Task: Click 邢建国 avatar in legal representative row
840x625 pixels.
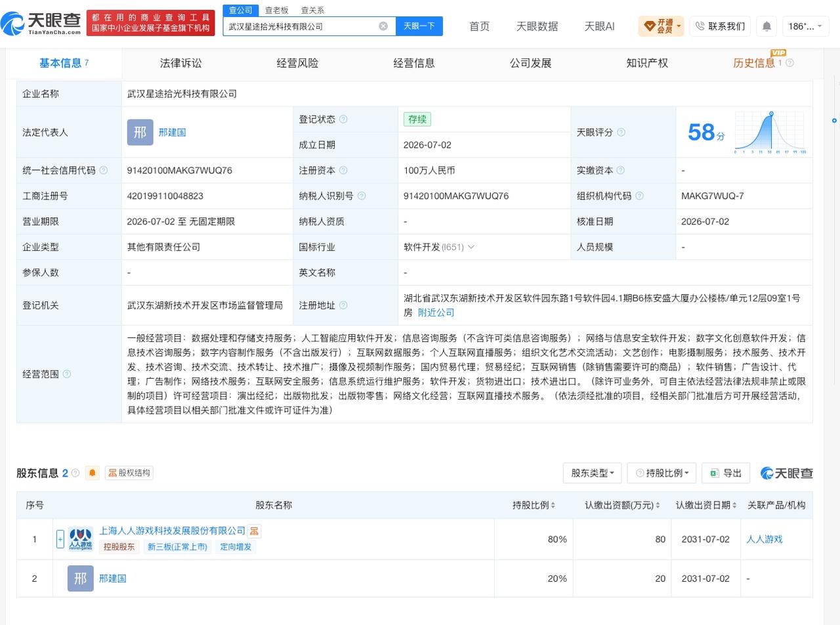Action: (x=140, y=133)
